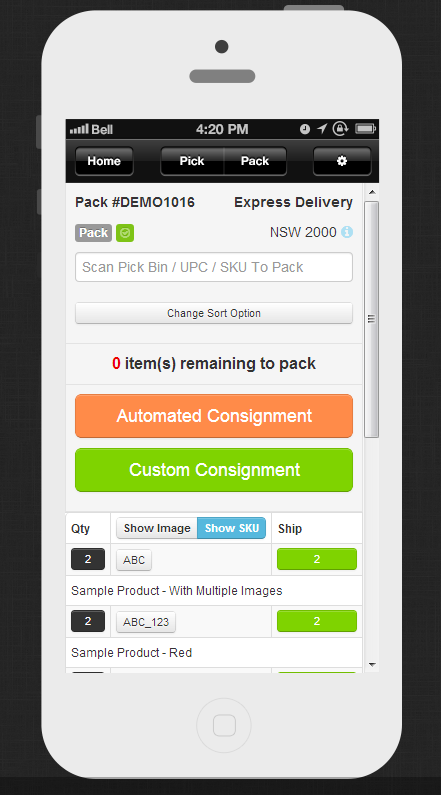Toggle the Show SKU view
The image size is (441, 795).
point(232,528)
